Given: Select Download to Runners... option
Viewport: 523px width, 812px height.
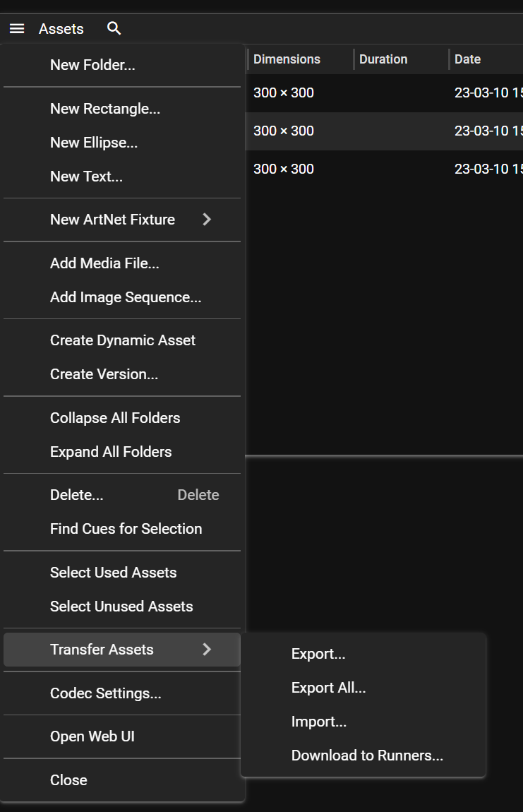Looking at the screenshot, I should (x=363, y=756).
